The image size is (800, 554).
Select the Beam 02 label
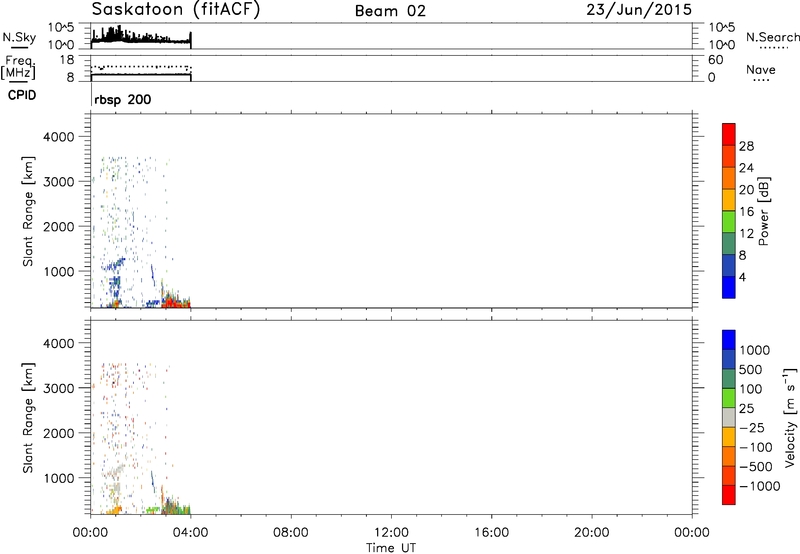point(390,11)
